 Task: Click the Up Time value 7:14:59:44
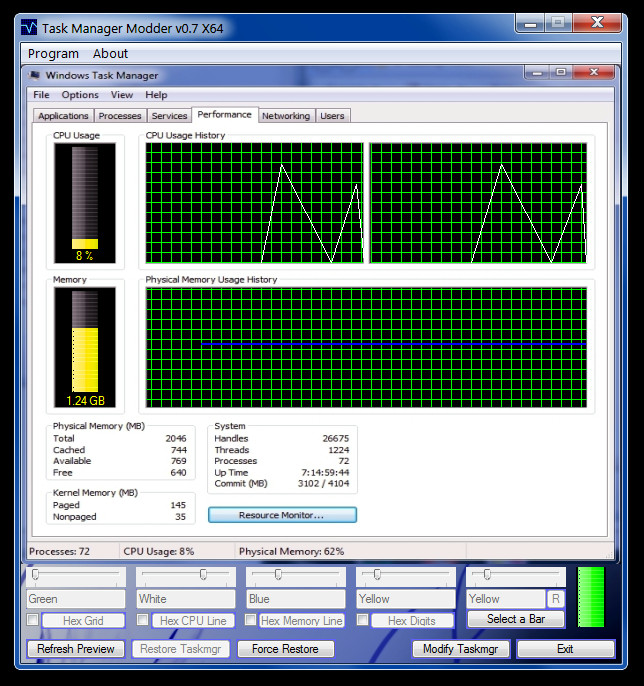coord(326,472)
